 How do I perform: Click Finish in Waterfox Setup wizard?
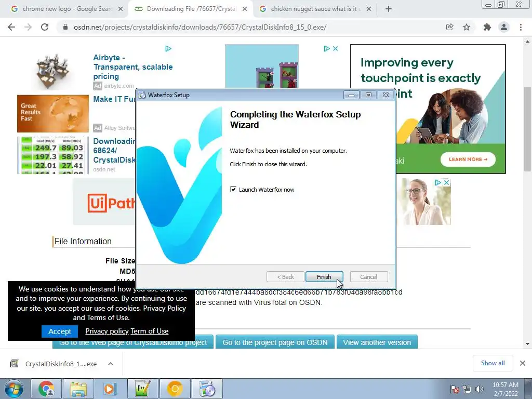tap(324, 277)
